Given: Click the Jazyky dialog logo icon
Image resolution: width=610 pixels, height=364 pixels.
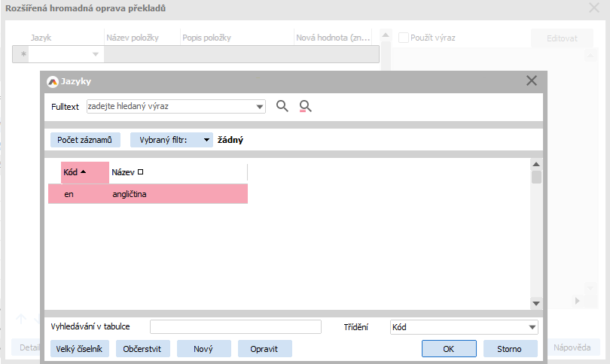Looking at the screenshot, I should (53, 82).
